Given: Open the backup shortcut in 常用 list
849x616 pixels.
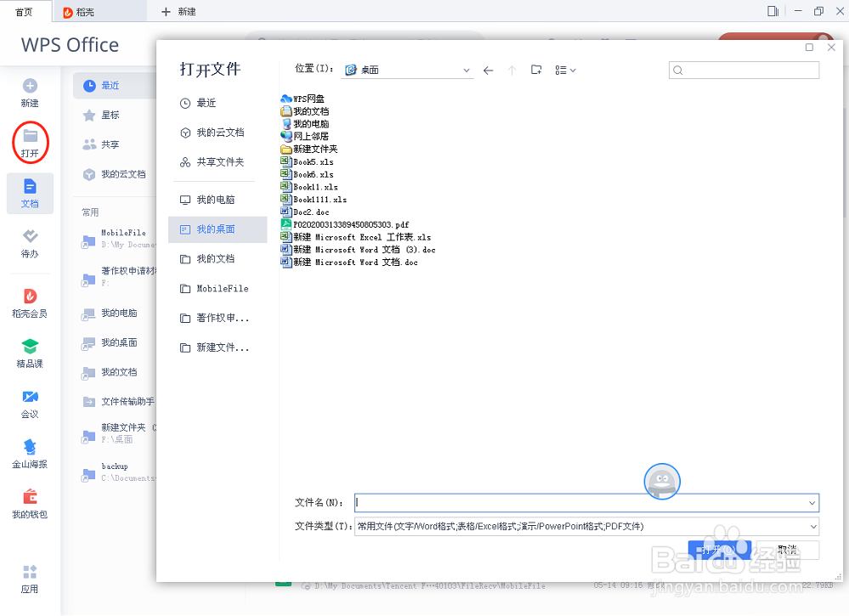Looking at the screenshot, I should 118,472.
